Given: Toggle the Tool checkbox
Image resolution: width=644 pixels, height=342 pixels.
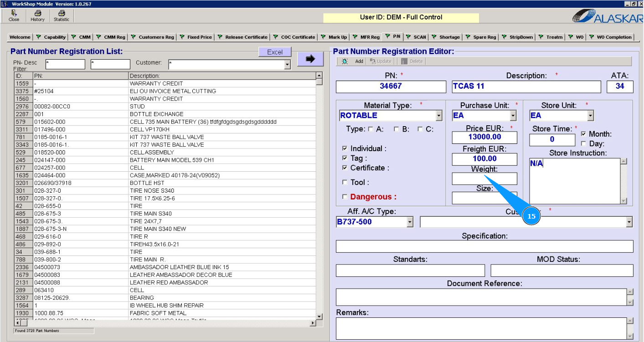Looking at the screenshot, I should (345, 182).
